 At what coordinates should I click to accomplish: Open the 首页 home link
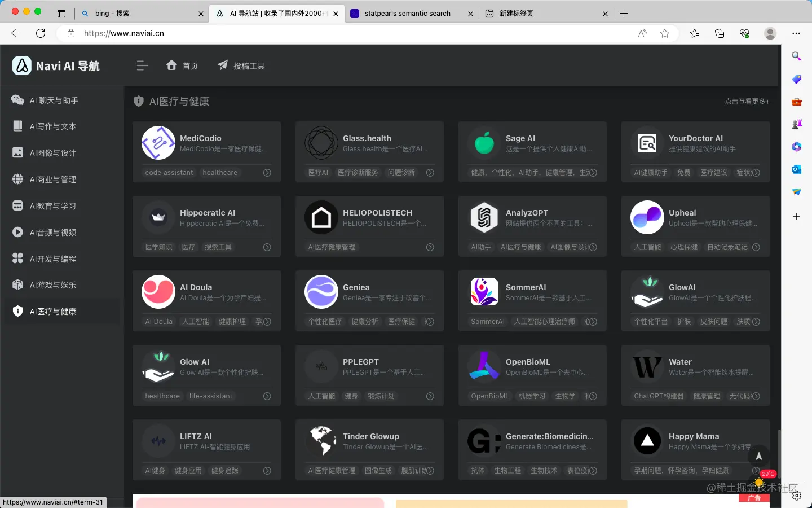pyautogui.click(x=182, y=65)
